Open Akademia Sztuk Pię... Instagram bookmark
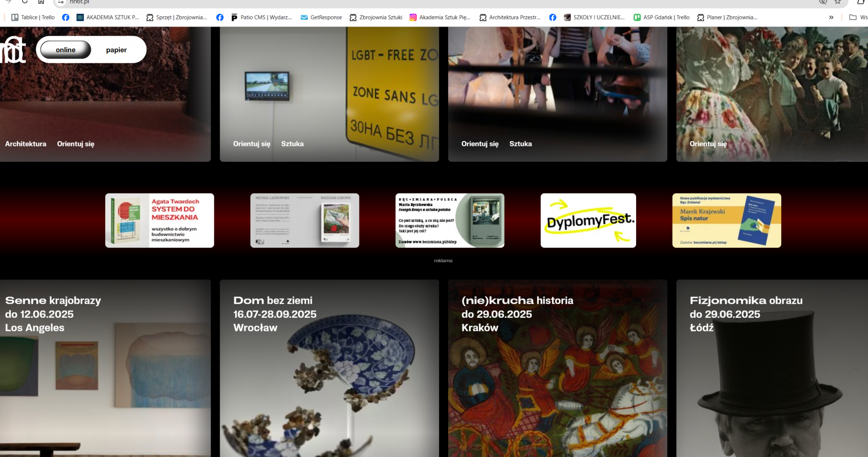The width and height of the screenshot is (868, 457). coord(440,18)
